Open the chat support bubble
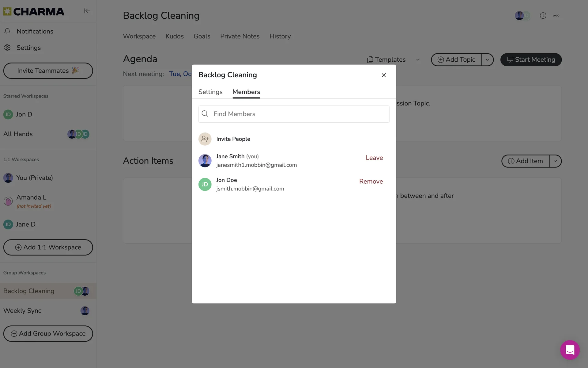 tap(570, 350)
